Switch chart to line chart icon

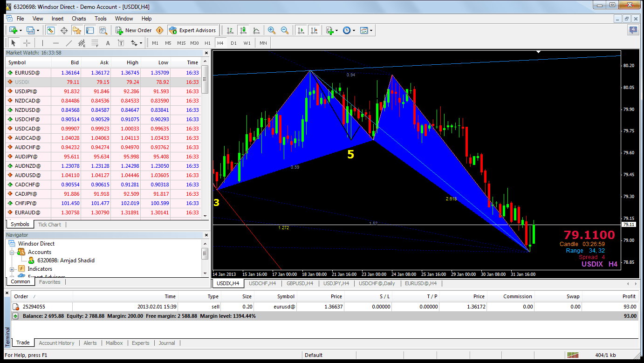(256, 30)
